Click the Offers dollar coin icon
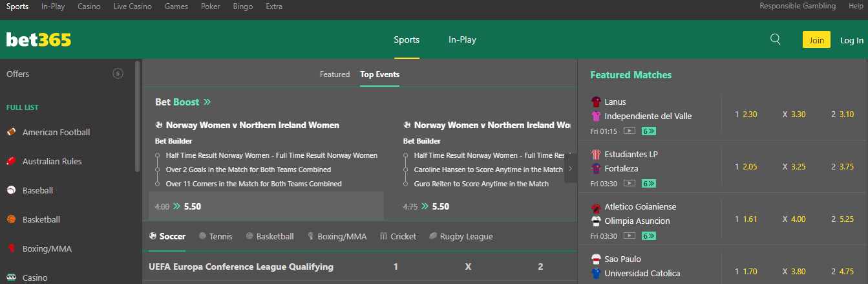Viewport: 868px width, 284px height. tap(118, 74)
